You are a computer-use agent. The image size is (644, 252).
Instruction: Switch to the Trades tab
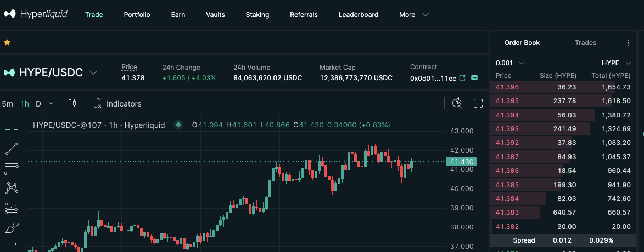(586, 43)
